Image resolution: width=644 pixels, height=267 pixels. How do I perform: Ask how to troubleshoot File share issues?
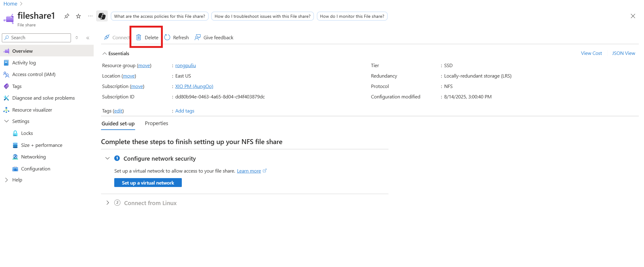[263, 16]
